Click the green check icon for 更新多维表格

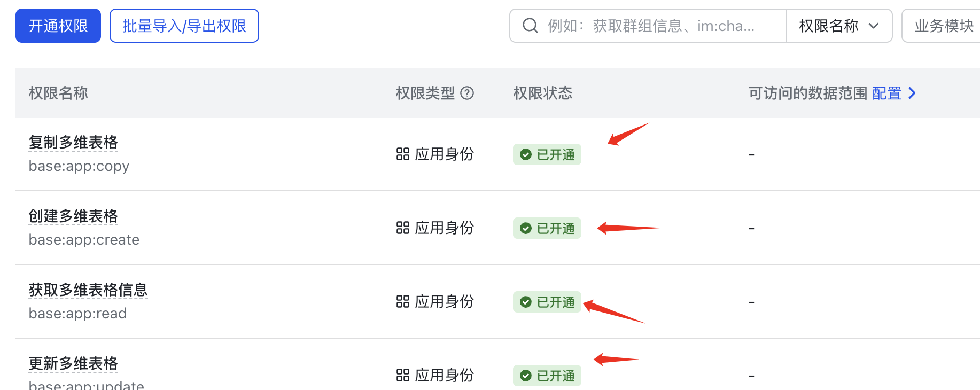click(x=526, y=376)
